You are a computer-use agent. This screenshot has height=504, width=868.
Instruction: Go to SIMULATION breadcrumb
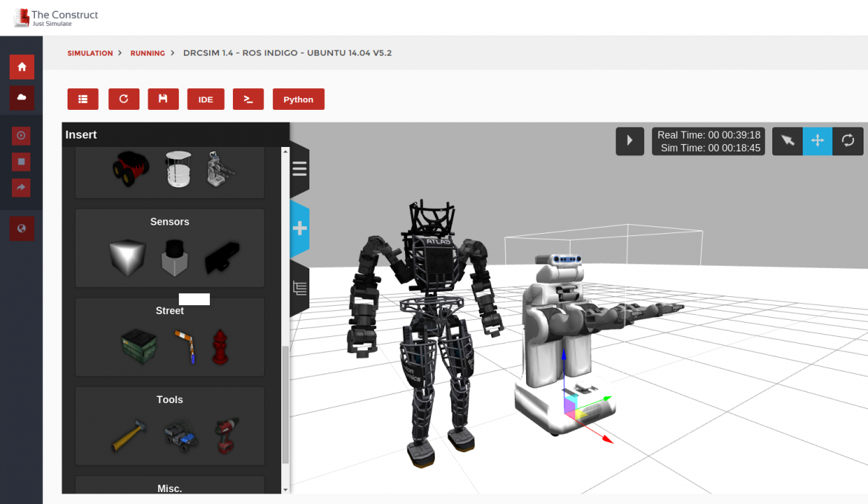[91, 53]
